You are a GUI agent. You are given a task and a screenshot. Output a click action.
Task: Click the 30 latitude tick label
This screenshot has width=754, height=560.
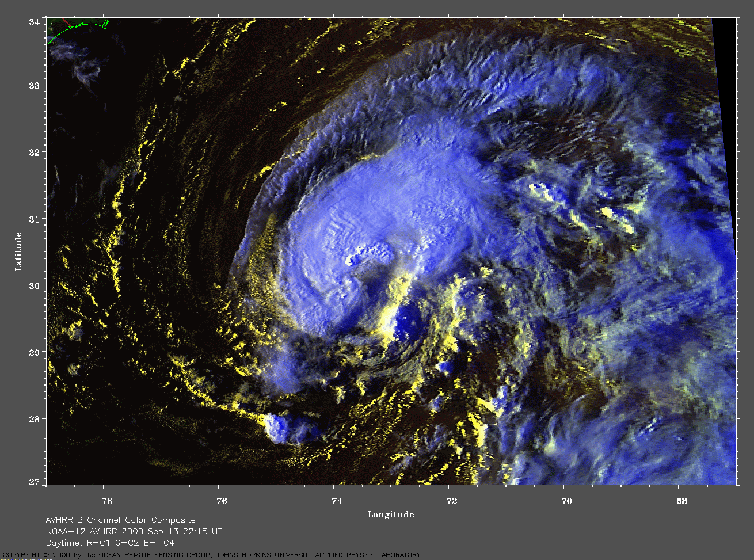34,286
